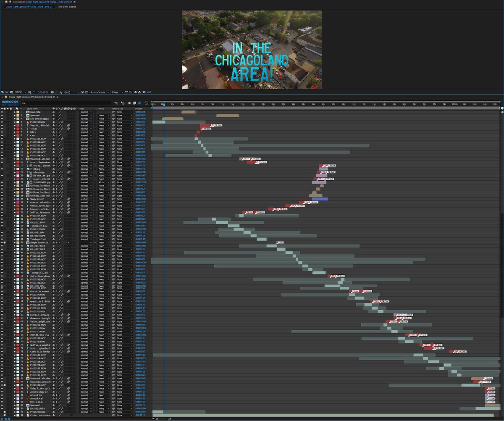Hide layer 32 P1030304.MOV
Viewport: 504px width, 421px height.
(2, 216)
